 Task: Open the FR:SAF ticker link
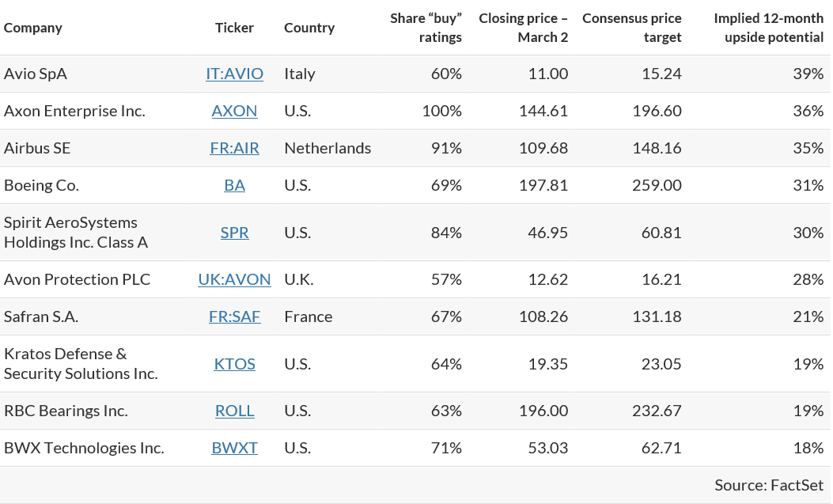click(234, 316)
